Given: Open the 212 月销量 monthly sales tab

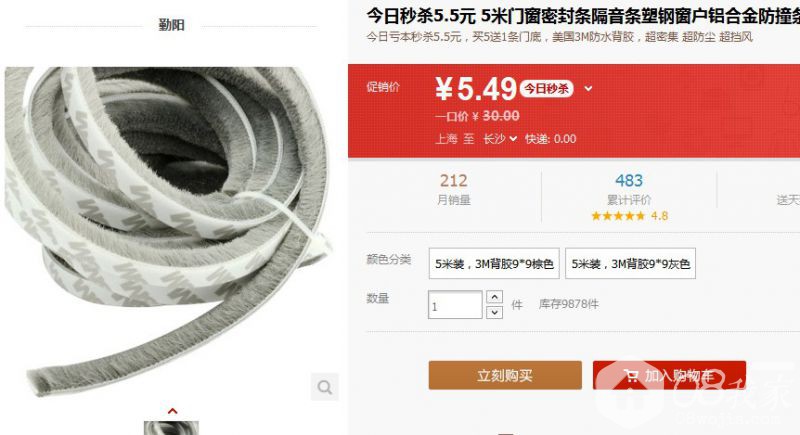Looking at the screenshot, I should tap(454, 189).
